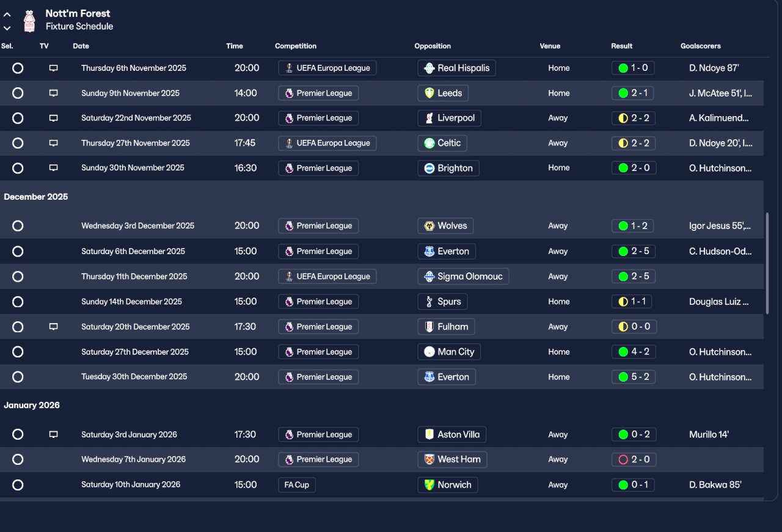Viewport: 782px width, 532px height.
Task: Click goalscorer text Murillo 14'
Action: [x=709, y=435]
